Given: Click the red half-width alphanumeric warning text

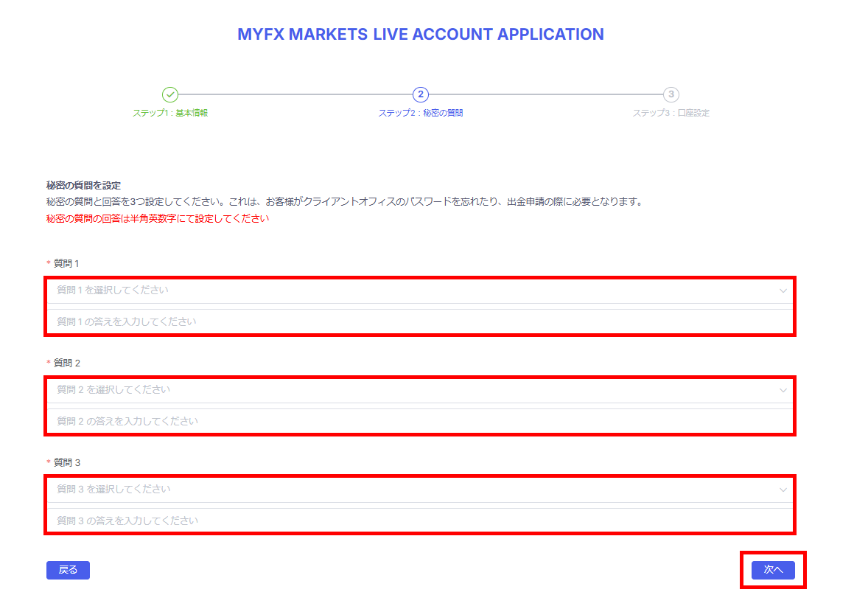Looking at the screenshot, I should (x=158, y=219).
